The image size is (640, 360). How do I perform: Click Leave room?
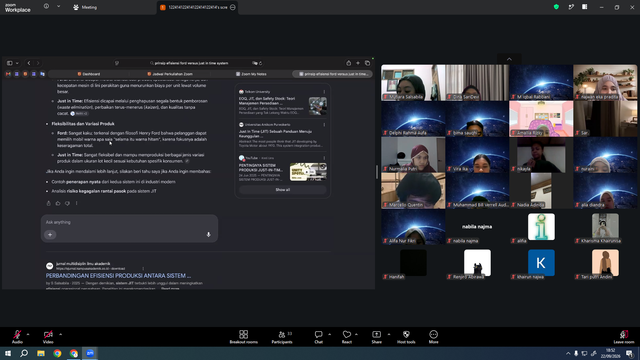624,337
